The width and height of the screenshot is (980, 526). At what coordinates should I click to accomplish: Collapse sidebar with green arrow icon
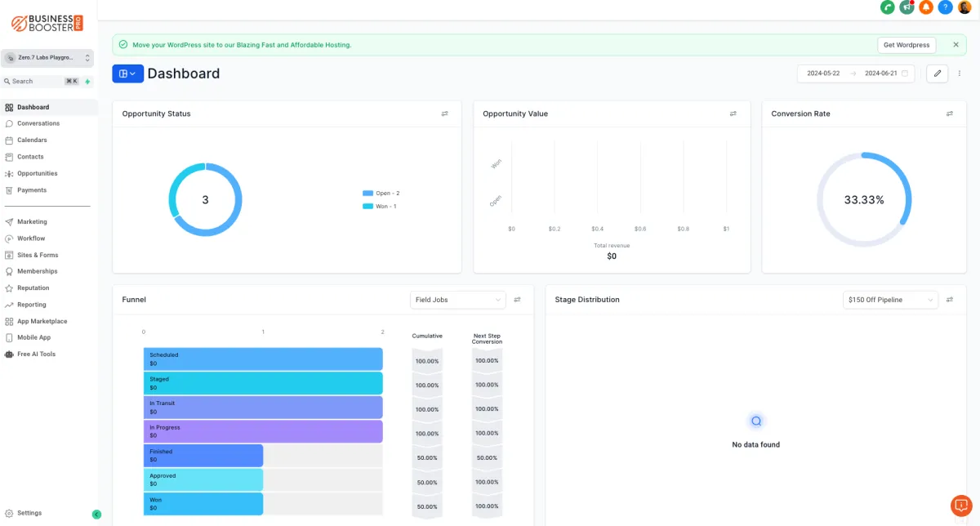[96, 515]
